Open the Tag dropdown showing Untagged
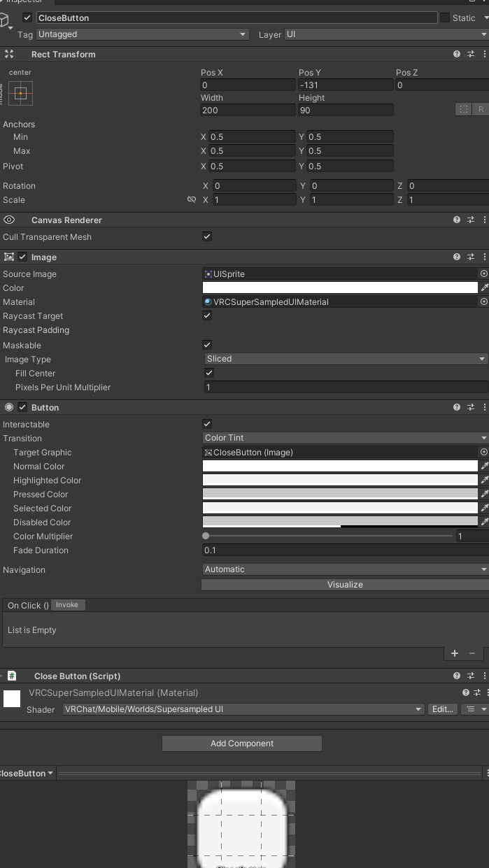The image size is (489, 868). pos(142,34)
